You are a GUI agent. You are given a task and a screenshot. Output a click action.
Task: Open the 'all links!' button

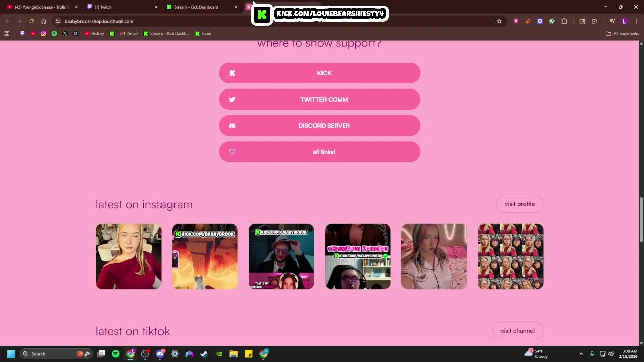pyautogui.click(x=319, y=152)
